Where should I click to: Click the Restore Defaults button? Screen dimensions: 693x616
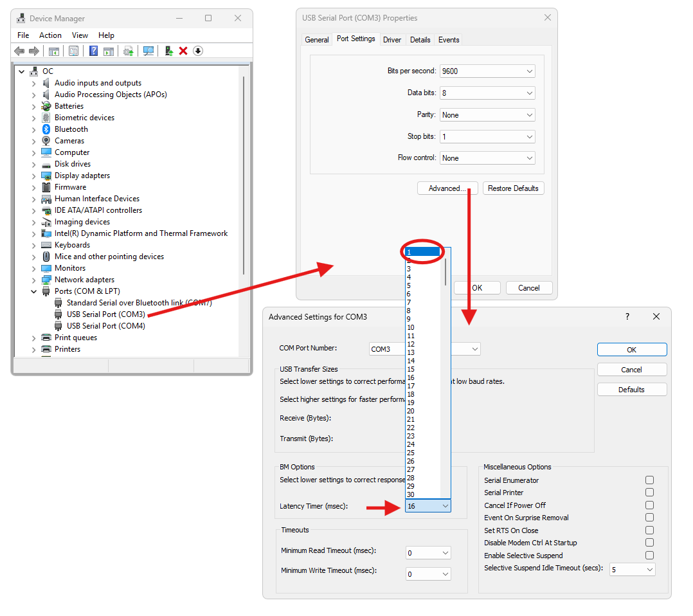click(x=513, y=188)
